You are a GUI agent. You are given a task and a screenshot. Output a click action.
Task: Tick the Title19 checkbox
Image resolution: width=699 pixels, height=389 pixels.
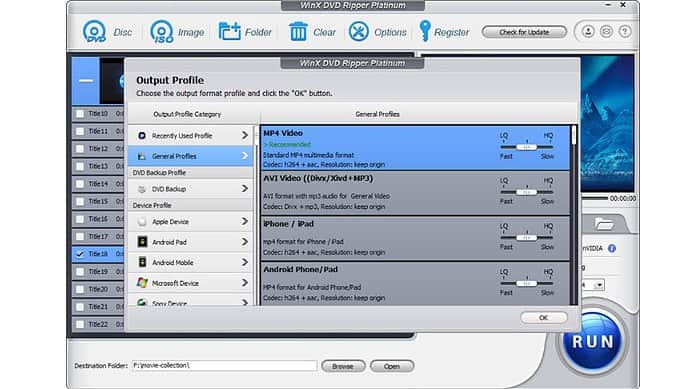[x=80, y=272]
